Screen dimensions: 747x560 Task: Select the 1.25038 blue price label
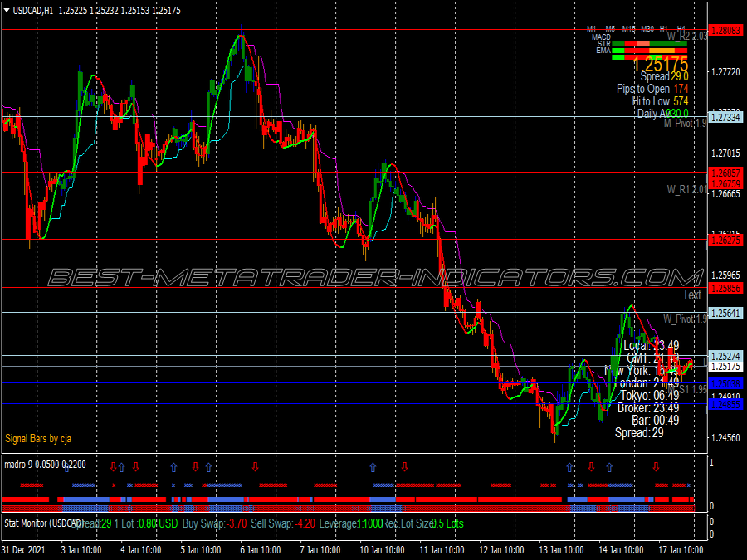(725, 383)
